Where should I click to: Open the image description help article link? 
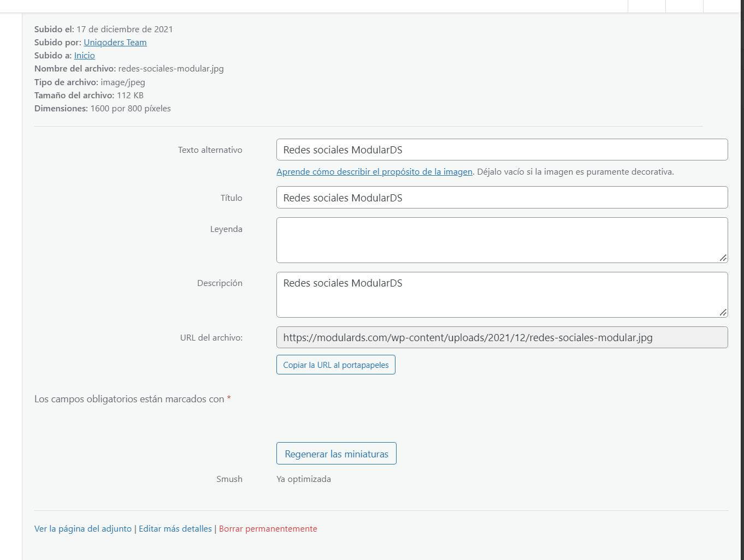point(374,171)
